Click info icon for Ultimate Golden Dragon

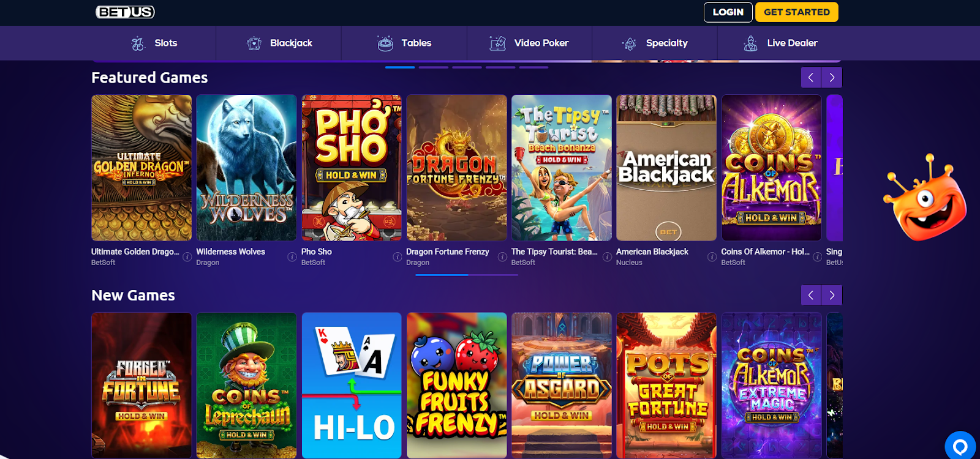[187, 257]
